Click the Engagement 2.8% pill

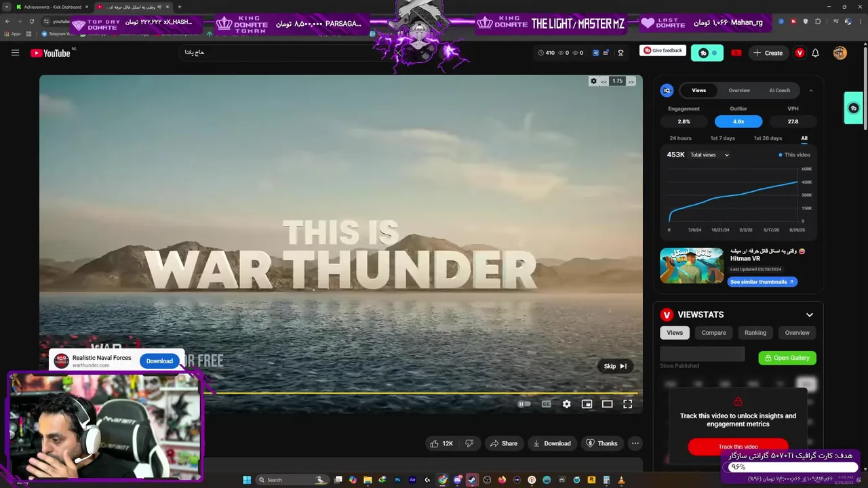coord(684,121)
